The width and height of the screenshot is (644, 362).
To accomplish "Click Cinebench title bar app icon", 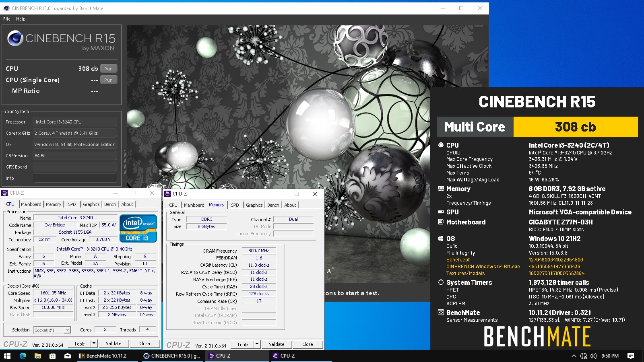I will click(x=6, y=8).
